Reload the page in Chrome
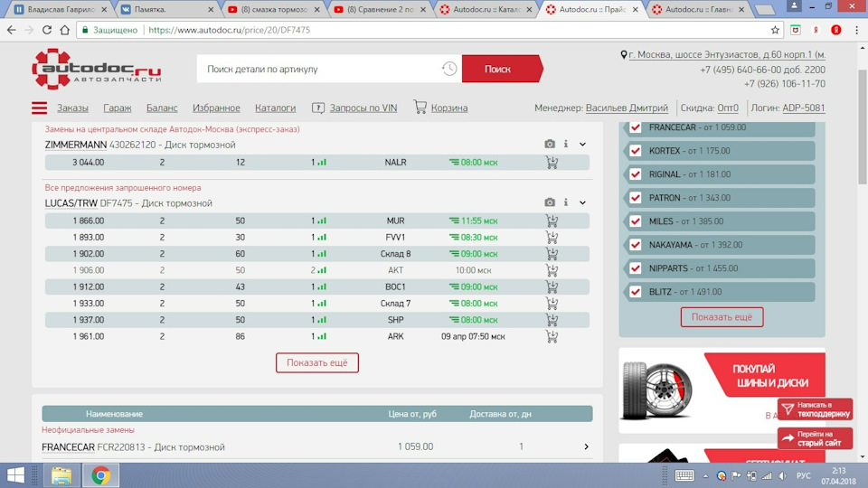This screenshot has height=488, width=868. (47, 30)
